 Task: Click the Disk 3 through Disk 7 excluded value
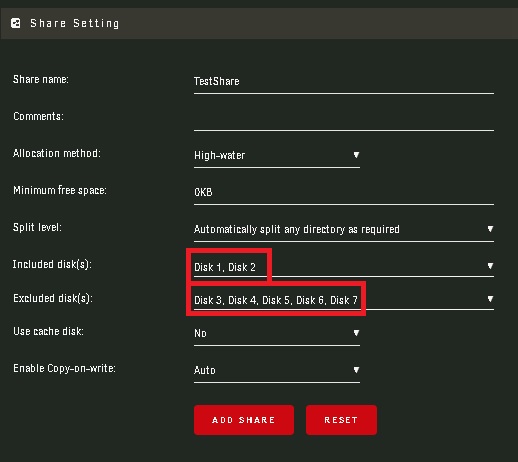click(x=276, y=300)
